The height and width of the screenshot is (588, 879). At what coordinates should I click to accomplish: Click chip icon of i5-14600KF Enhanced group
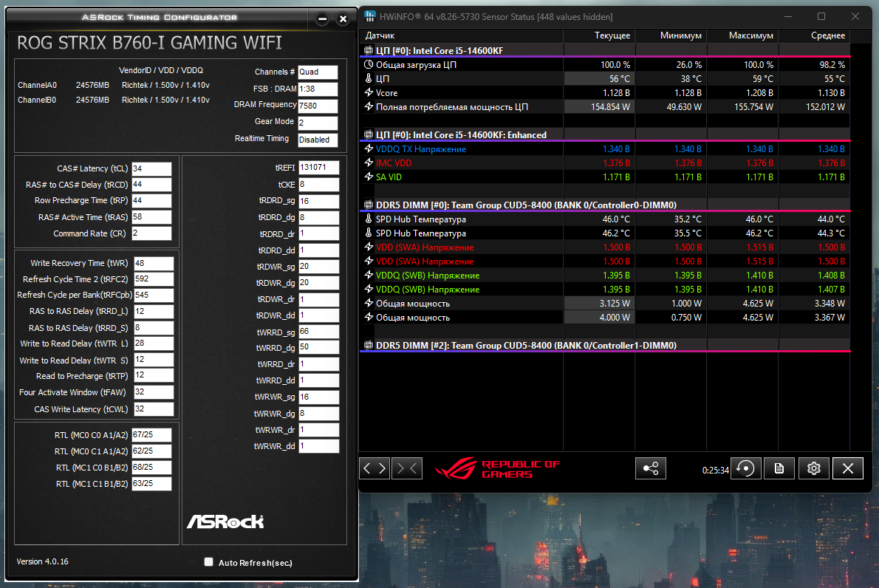[x=369, y=134]
